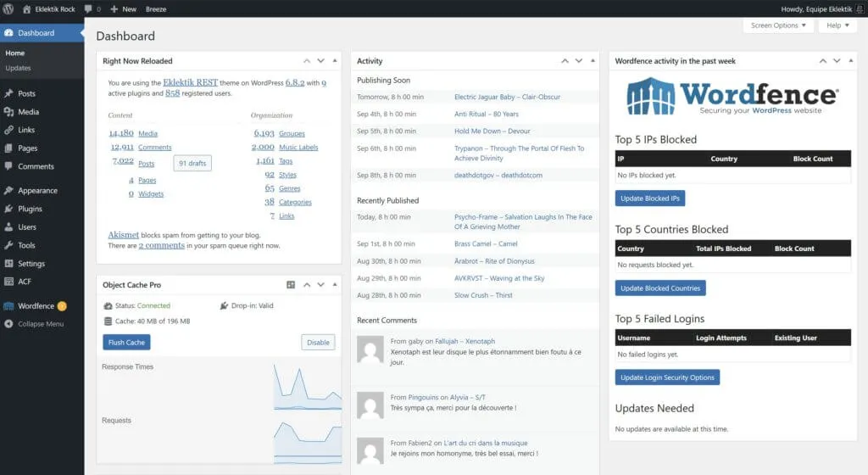
Task: Move Activity widget up
Action: [565, 61]
